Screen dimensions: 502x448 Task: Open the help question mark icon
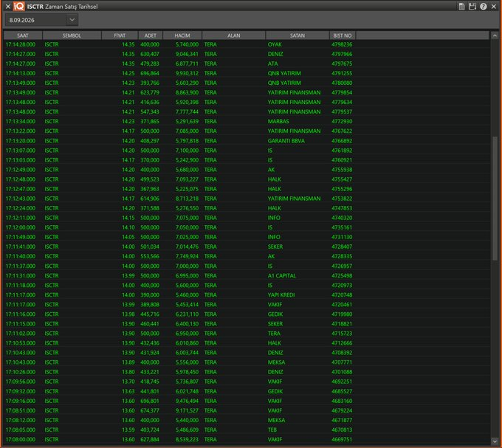pyautogui.click(x=483, y=7)
